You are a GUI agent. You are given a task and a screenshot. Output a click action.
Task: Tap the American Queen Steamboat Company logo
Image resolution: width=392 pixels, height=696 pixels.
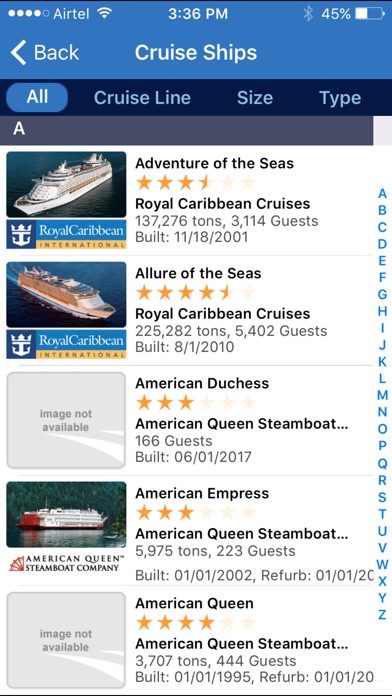pyautogui.click(x=66, y=563)
